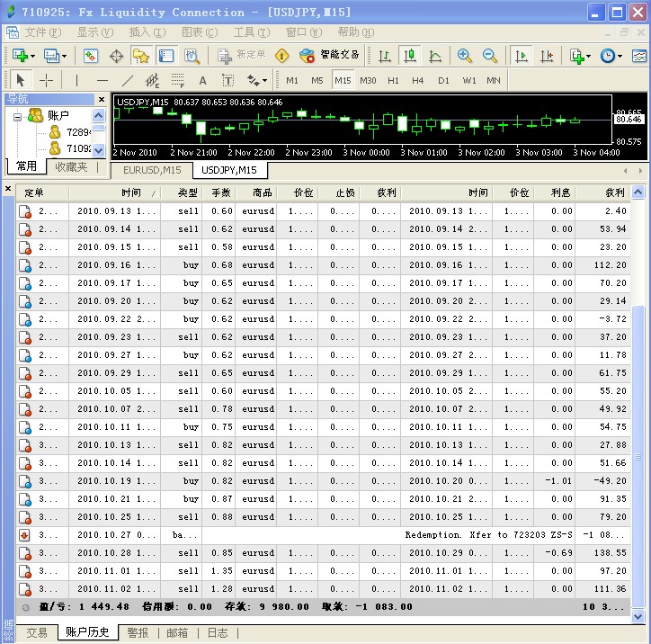Toggle the Chart Shift icon
The height and width of the screenshot is (644, 651).
(x=547, y=56)
